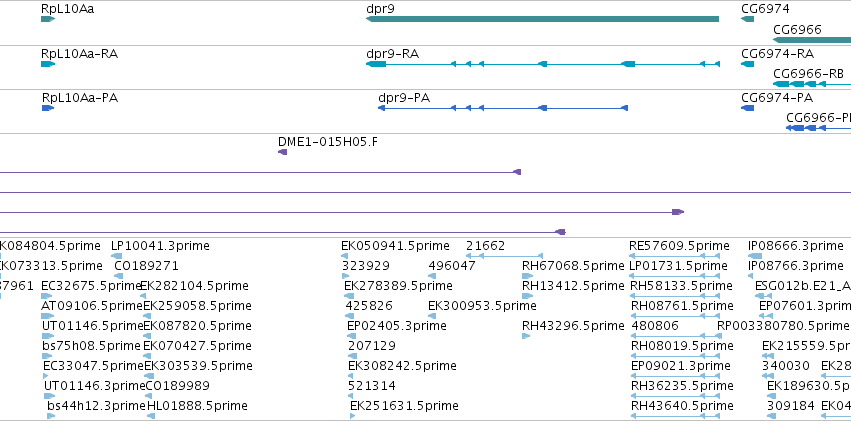Click the EC33047.5prime EST label
Viewport: 851px width, 421px height.
coord(93,366)
